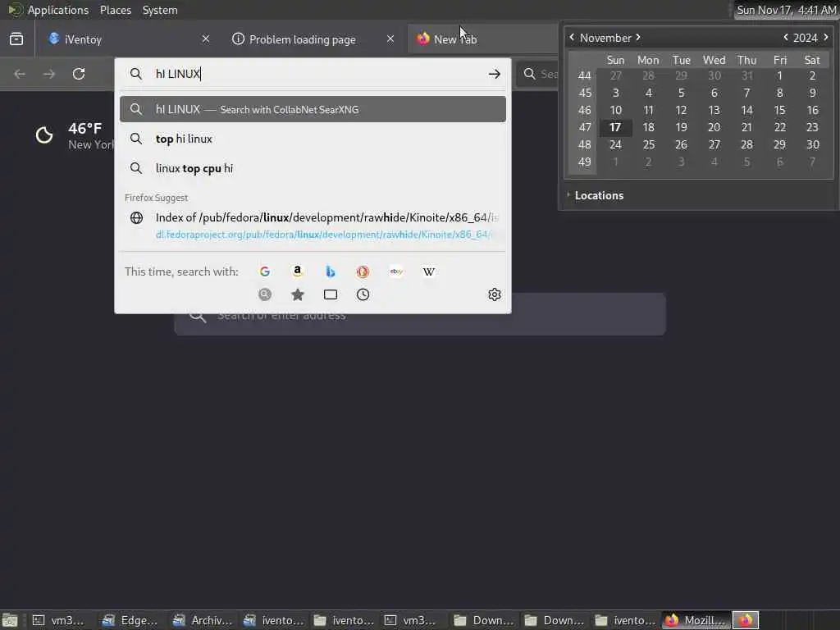Search with Bing icon
Image resolution: width=840 pixels, height=630 pixels.
(331, 272)
